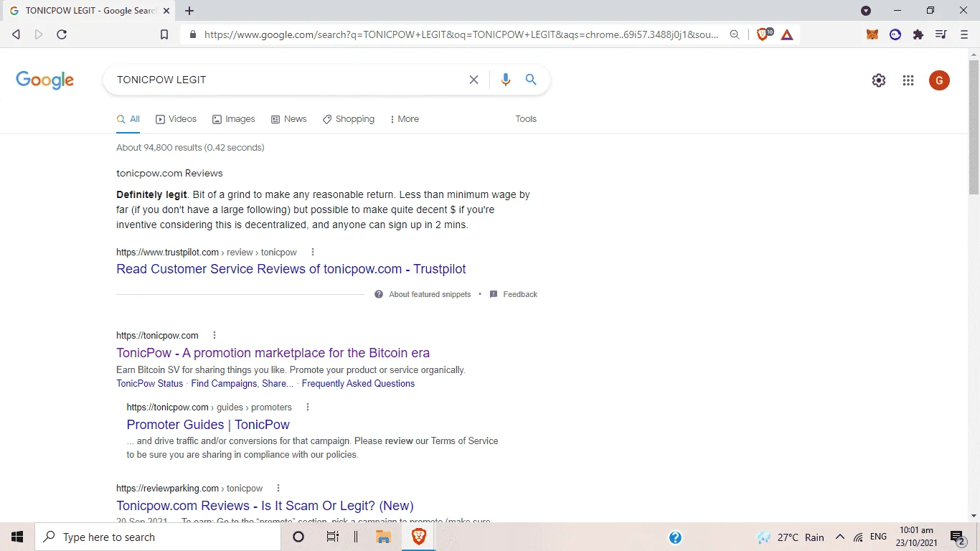Image resolution: width=980 pixels, height=551 pixels.
Task: Open the TonicPow Status sitelink
Action: pos(150,384)
